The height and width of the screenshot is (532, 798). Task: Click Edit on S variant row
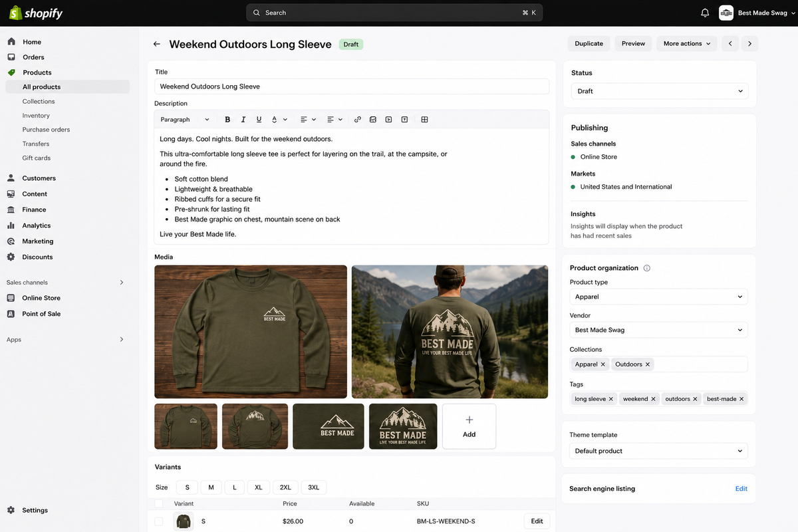pyautogui.click(x=537, y=521)
